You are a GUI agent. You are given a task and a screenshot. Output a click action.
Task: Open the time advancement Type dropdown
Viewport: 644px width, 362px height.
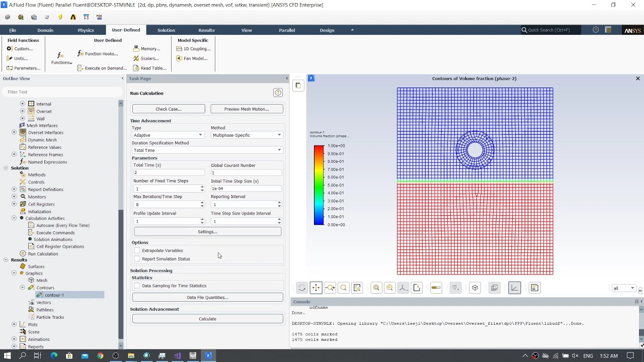pyautogui.click(x=168, y=135)
